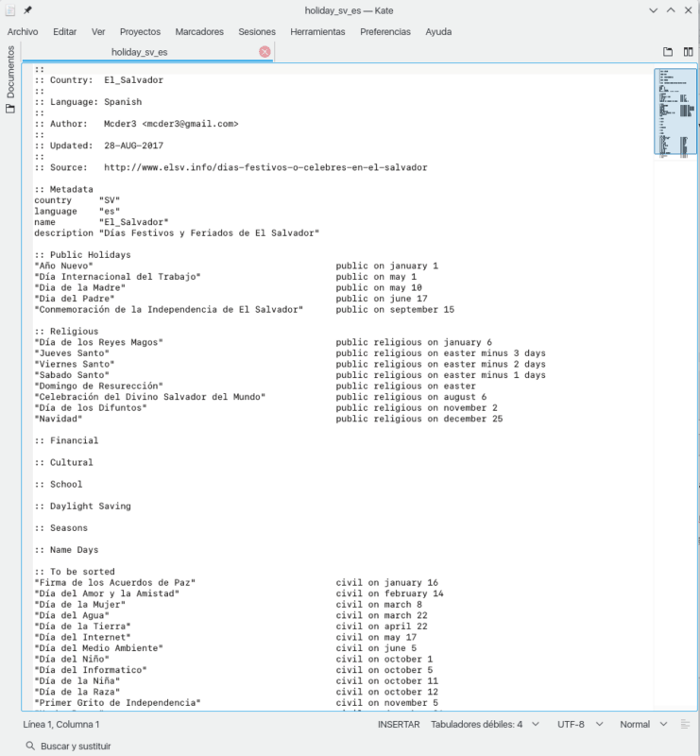The image size is (700, 756).
Task: Click Línea 1, Columna 1 position indicator
Action: (x=61, y=725)
